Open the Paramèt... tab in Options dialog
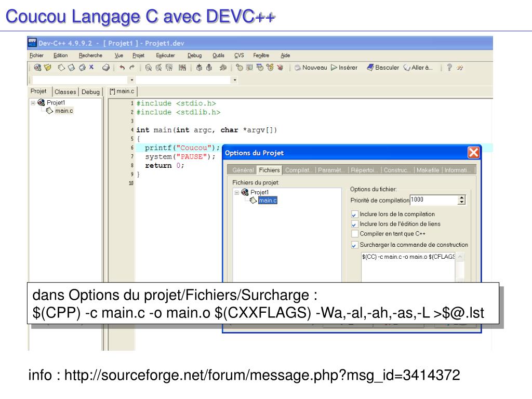Viewport: 532px width, 399px height. coord(331,170)
